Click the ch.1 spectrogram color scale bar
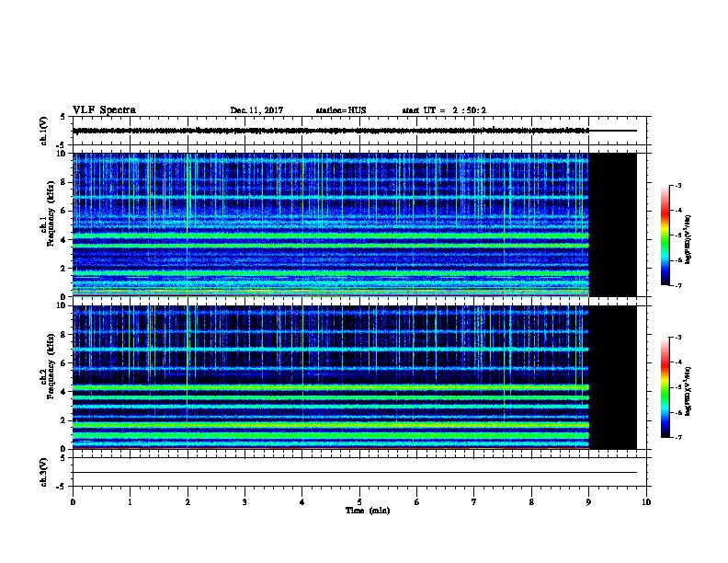Screen dimensions: 728x563 (x=665, y=236)
